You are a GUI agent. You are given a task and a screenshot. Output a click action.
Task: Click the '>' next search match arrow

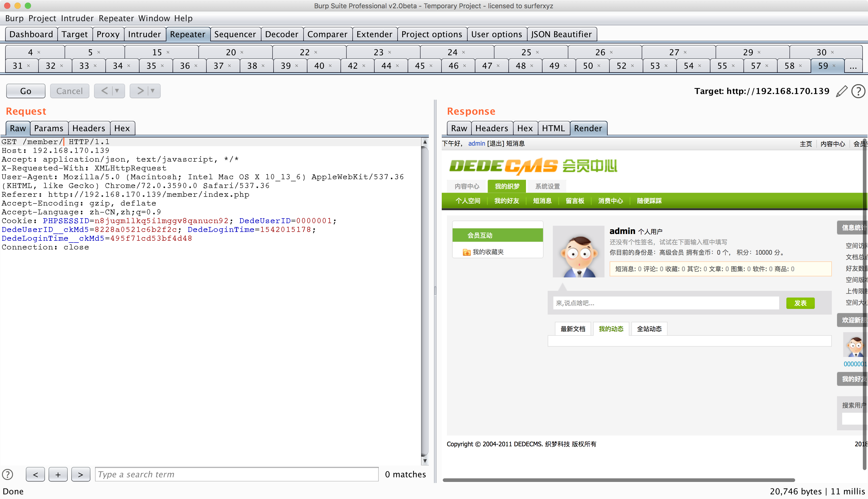click(81, 474)
